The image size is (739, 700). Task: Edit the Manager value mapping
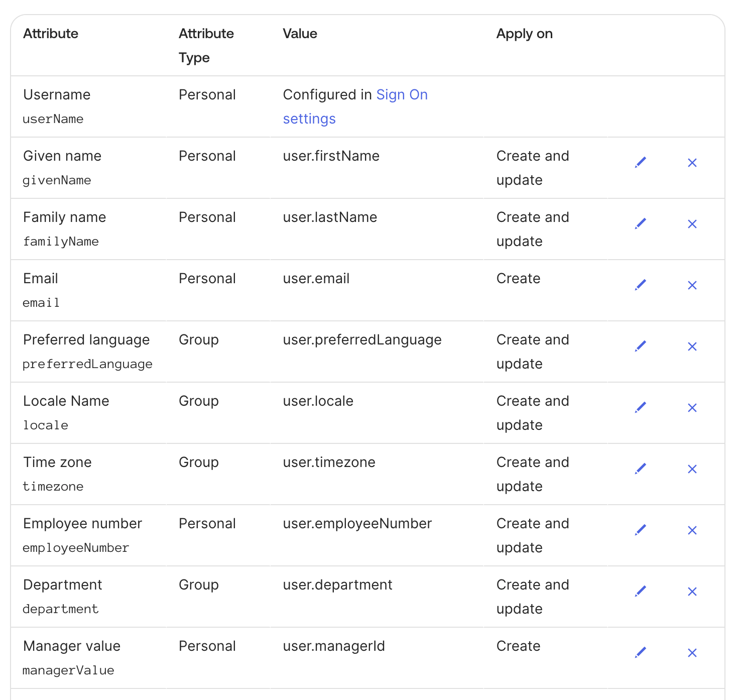641,652
